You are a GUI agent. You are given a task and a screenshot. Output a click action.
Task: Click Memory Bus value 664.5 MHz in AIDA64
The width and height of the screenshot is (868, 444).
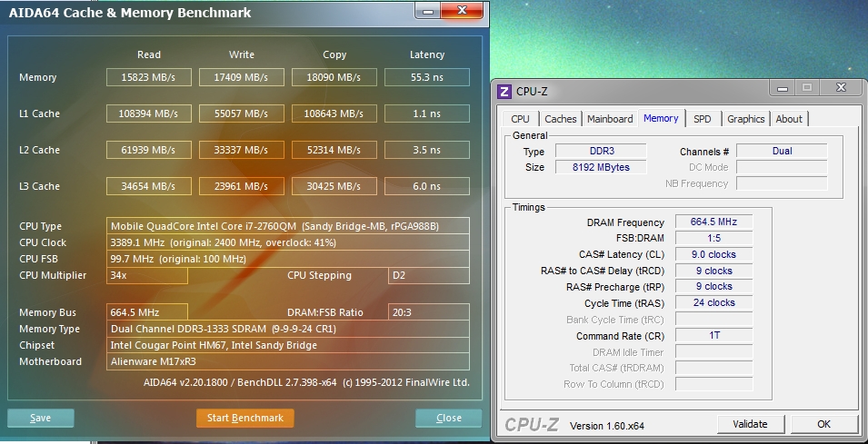point(146,312)
